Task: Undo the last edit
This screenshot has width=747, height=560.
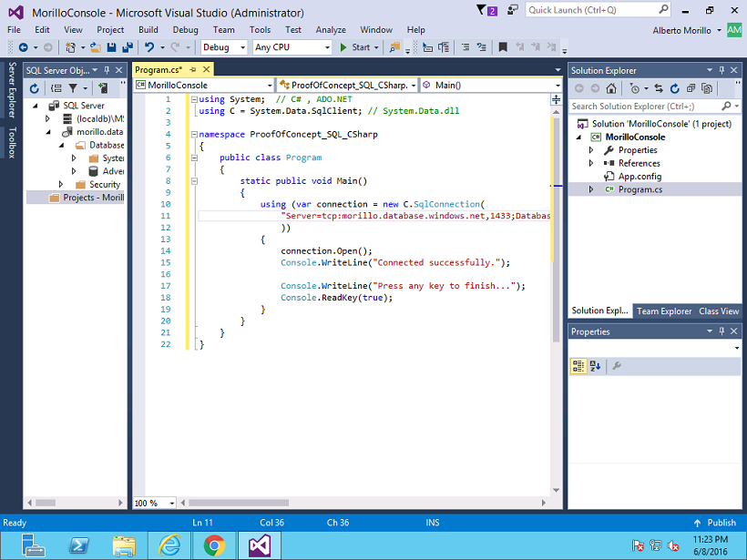Action: click(149, 47)
